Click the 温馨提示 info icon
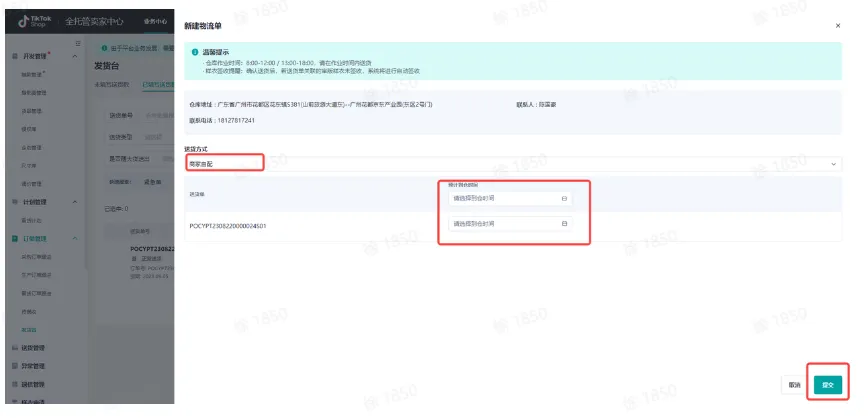Screen dimensions: 868x418 (x=195, y=51)
